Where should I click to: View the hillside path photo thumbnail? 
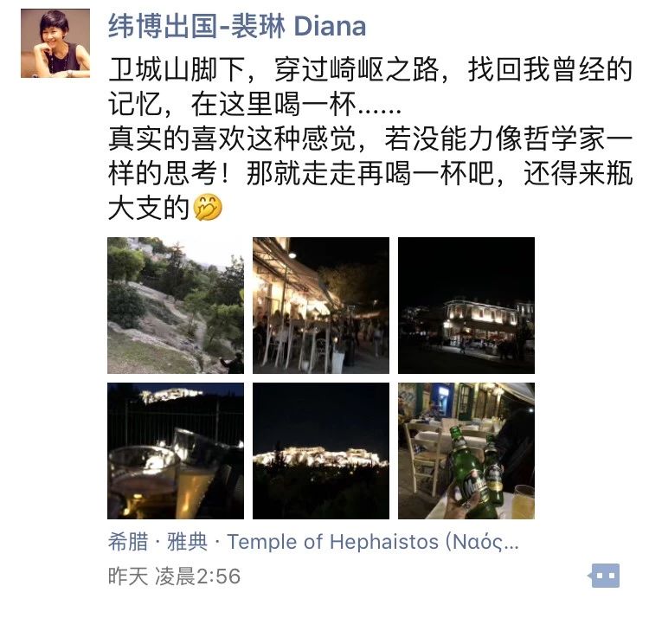176,306
